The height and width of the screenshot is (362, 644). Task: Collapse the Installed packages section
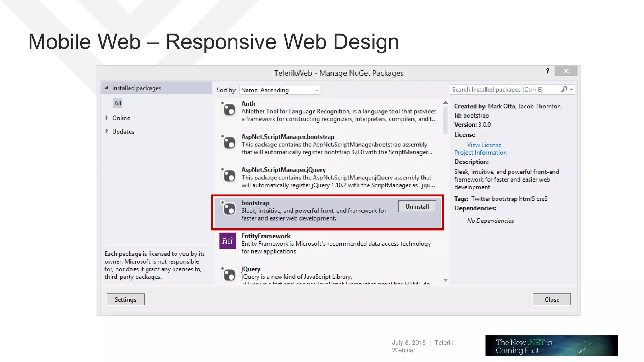(x=106, y=88)
